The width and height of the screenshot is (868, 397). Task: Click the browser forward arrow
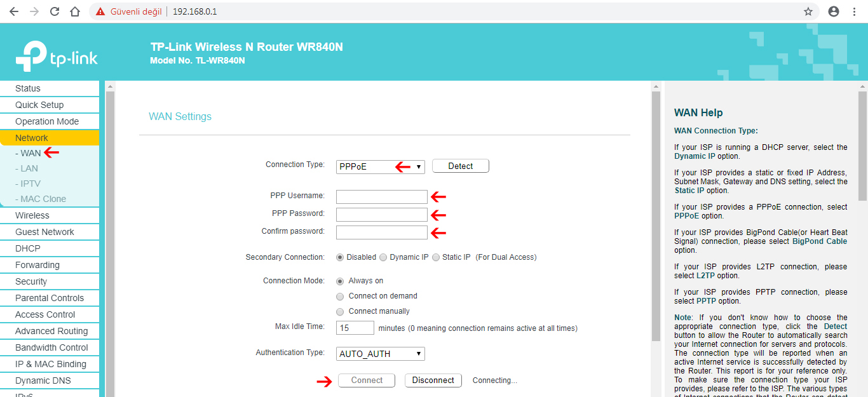pyautogui.click(x=34, y=11)
